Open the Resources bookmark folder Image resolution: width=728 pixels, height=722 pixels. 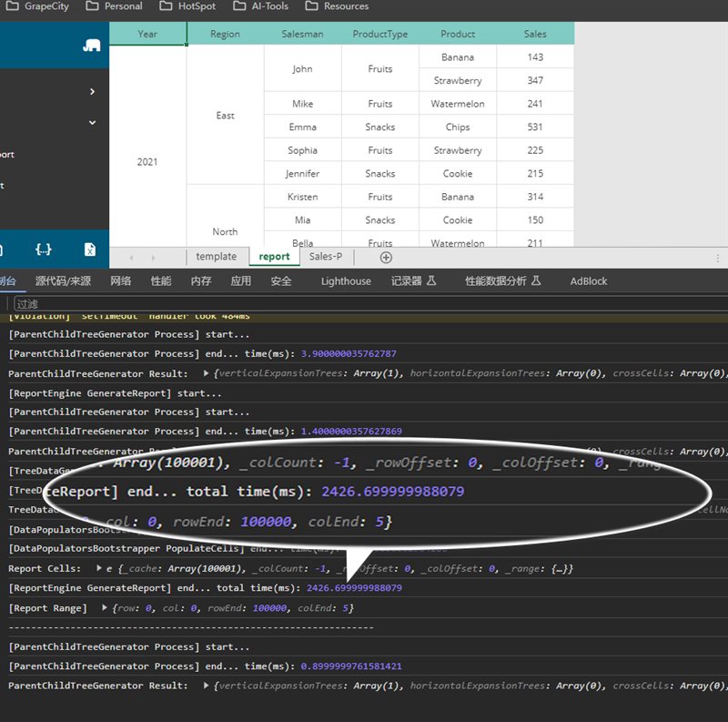pyautogui.click(x=337, y=6)
